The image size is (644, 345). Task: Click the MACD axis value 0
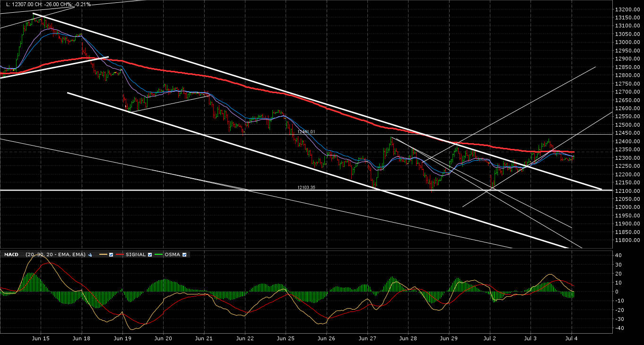tap(617, 292)
